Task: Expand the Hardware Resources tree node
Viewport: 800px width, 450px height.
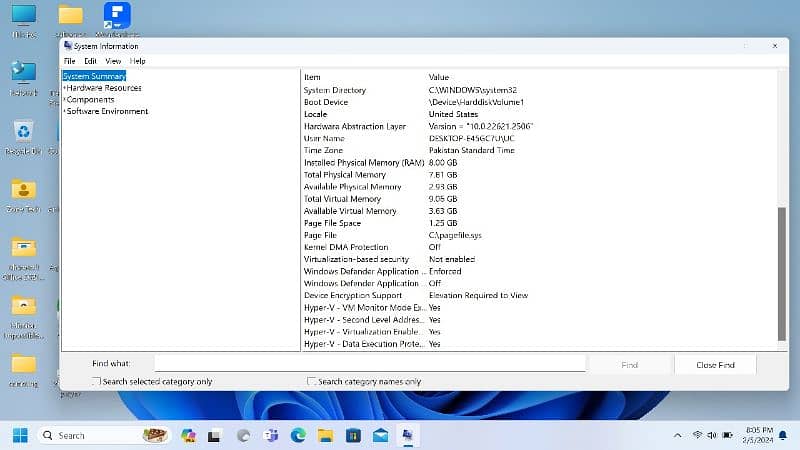Action: pos(64,88)
